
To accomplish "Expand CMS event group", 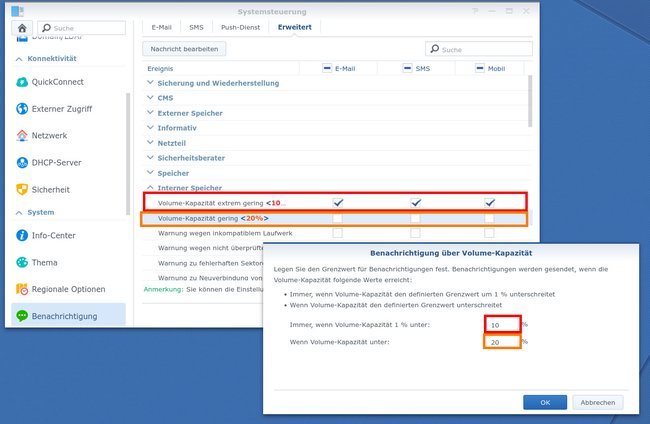I will [x=150, y=97].
